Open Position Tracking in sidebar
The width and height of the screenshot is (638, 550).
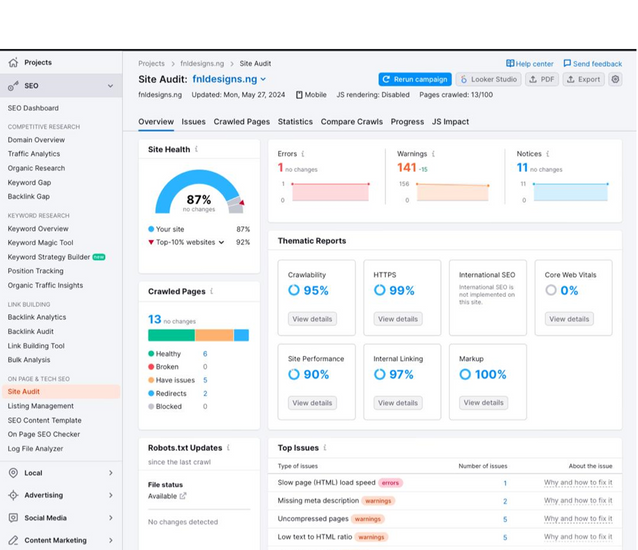[x=35, y=271]
